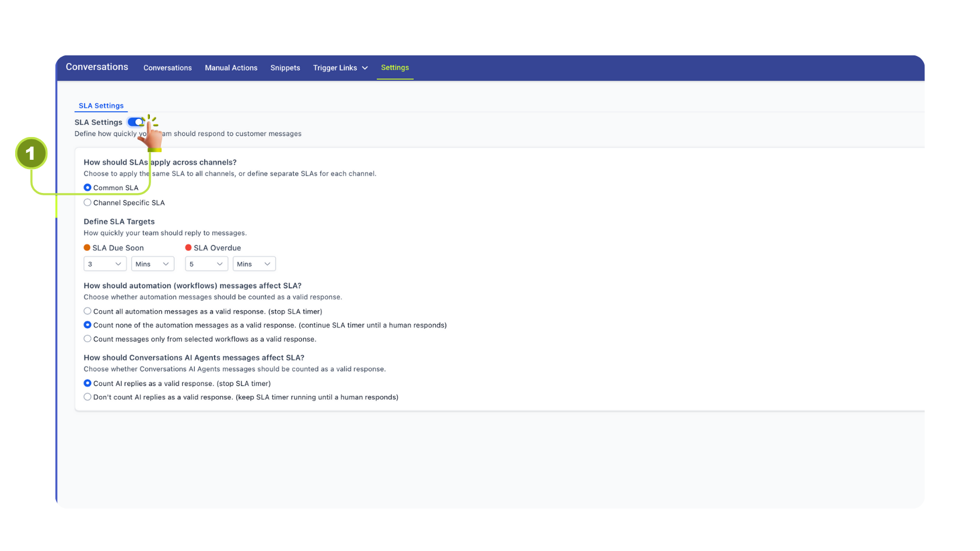Open the SLA Due Soon value dropdown
980x551 pixels.
[105, 264]
